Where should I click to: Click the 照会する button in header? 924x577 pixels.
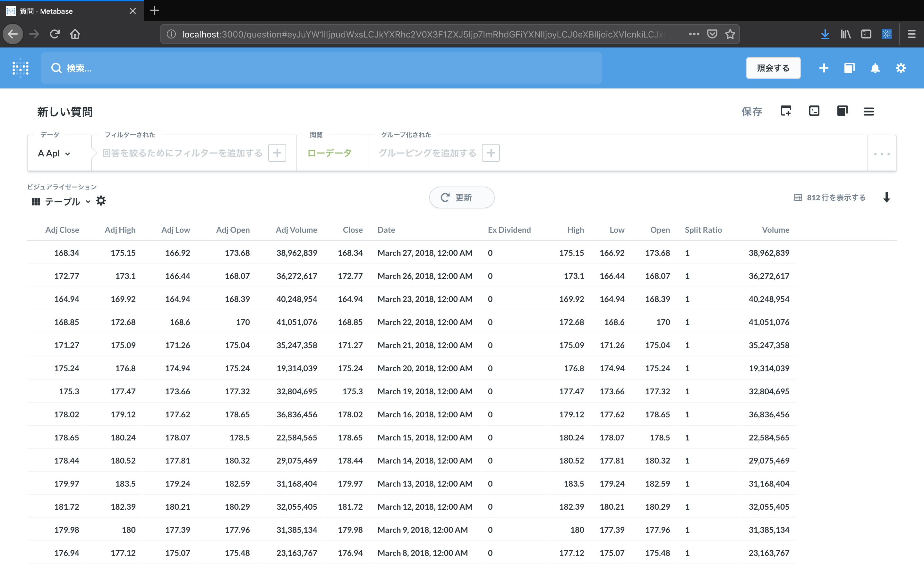point(773,68)
